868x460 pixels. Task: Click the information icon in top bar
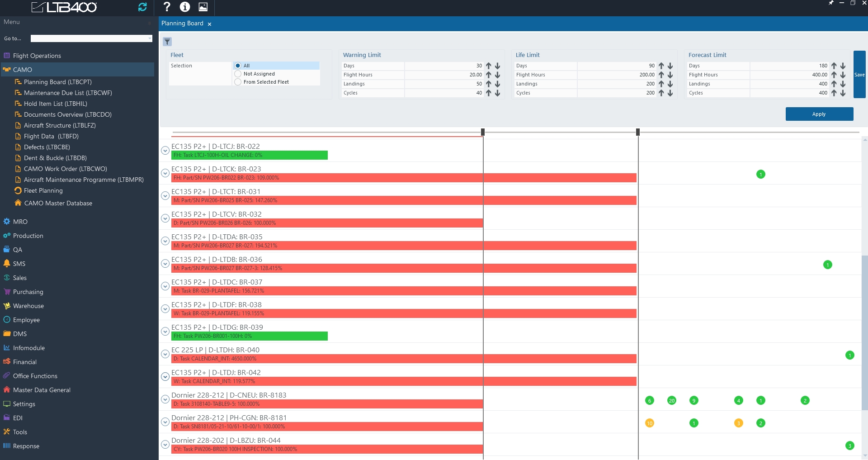coord(185,7)
